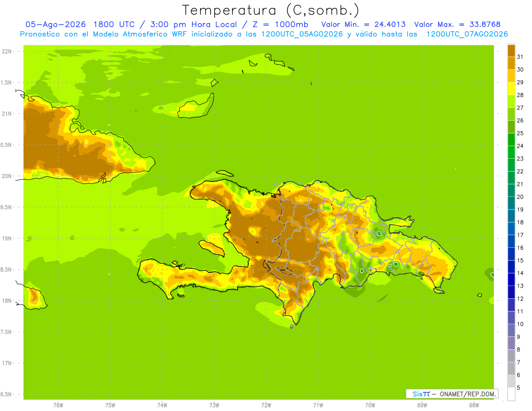Click Gonâve island west of Hispaniola

coord(211,248)
